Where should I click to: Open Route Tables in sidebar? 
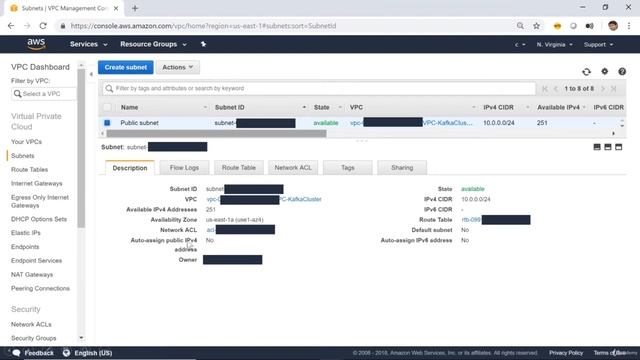(x=29, y=169)
